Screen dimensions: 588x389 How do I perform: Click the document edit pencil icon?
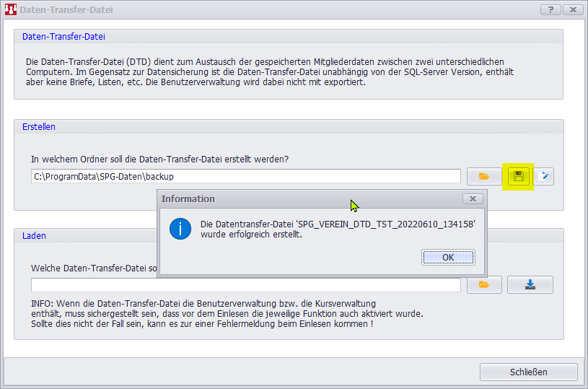coord(545,176)
